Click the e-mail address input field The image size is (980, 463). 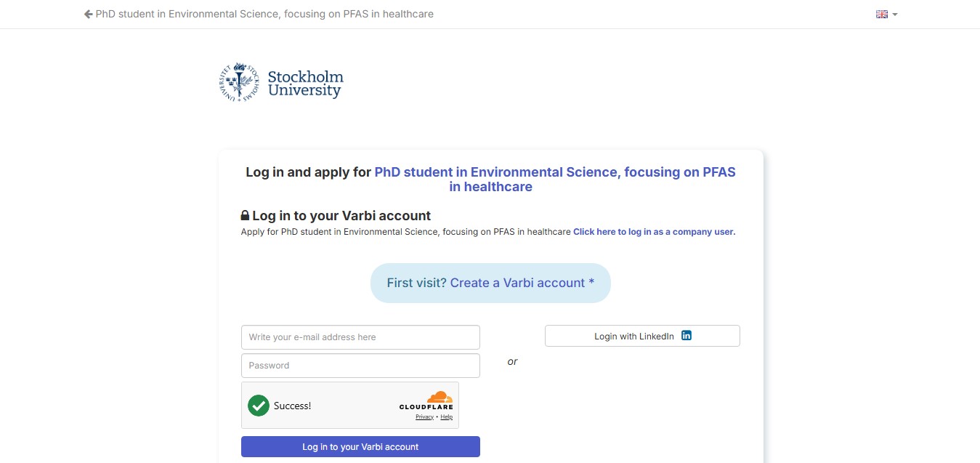coord(360,337)
